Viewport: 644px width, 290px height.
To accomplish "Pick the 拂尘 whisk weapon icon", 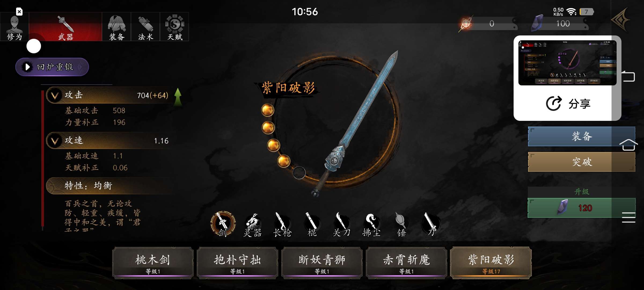I will point(371,225).
